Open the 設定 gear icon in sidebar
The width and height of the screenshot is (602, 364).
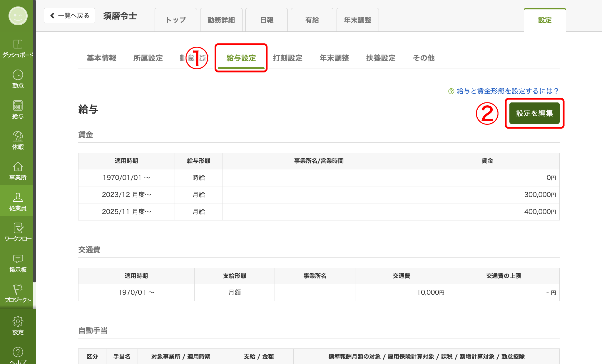[18, 321]
